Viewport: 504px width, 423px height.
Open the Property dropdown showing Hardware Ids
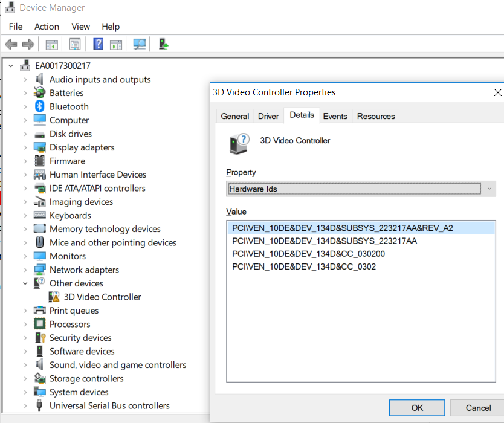tap(361, 189)
